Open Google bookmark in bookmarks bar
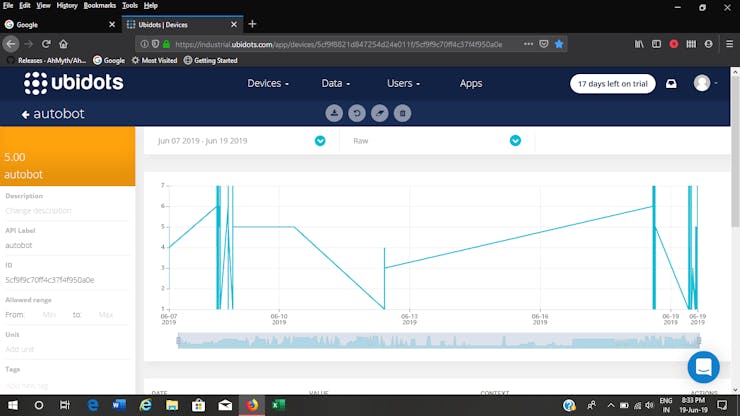The width and height of the screenshot is (740, 416). tap(109, 60)
